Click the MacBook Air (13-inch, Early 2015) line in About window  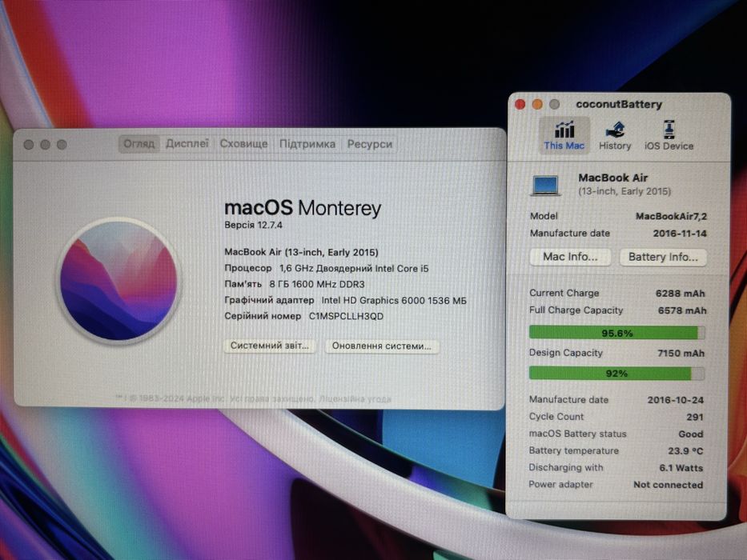[x=302, y=252]
